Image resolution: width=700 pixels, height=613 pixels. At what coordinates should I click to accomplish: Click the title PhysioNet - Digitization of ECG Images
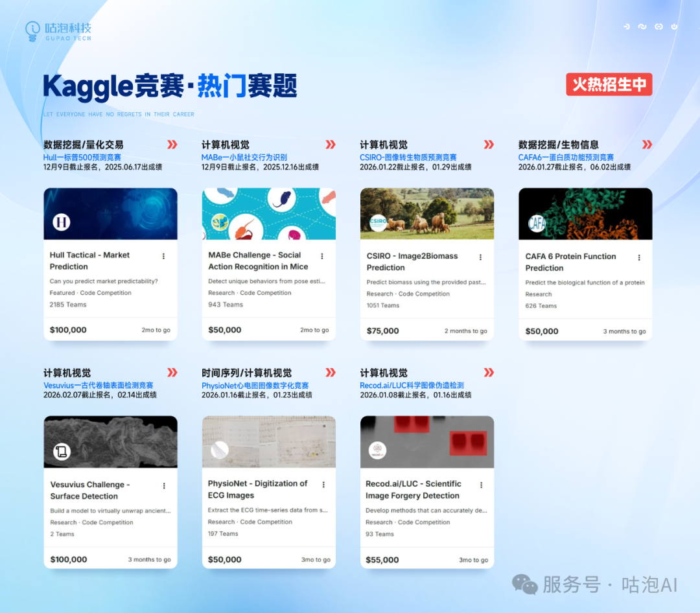tap(257, 489)
